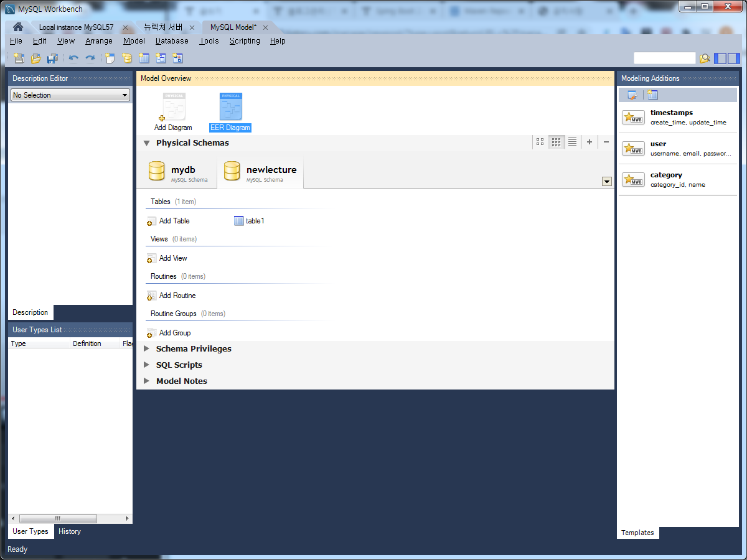747x560 pixels.
Task: Select the Description tab
Action: tap(31, 312)
